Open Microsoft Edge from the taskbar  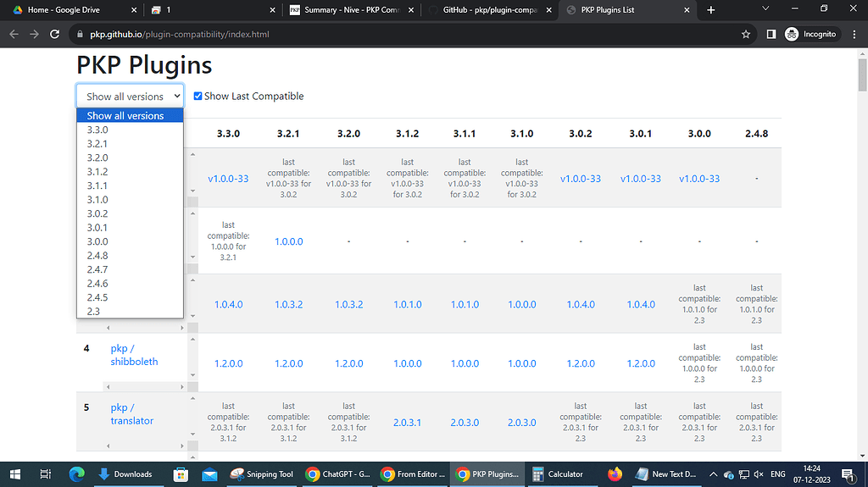77,474
